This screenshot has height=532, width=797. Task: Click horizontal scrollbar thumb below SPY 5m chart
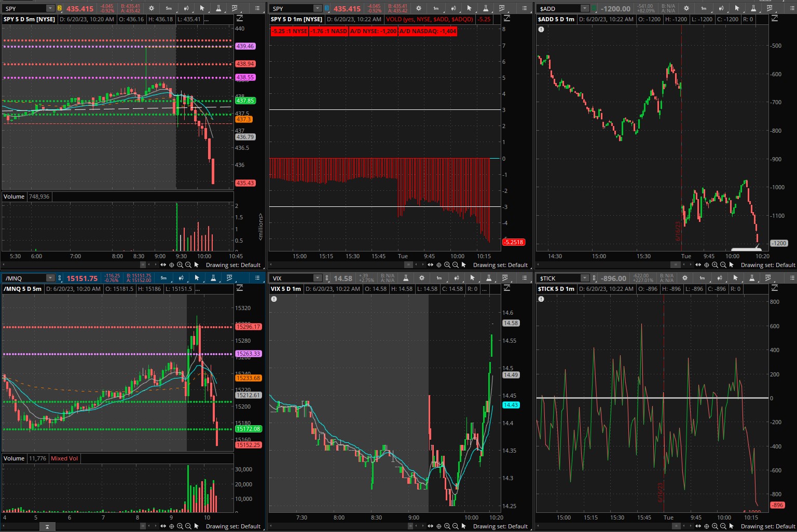coord(143,265)
